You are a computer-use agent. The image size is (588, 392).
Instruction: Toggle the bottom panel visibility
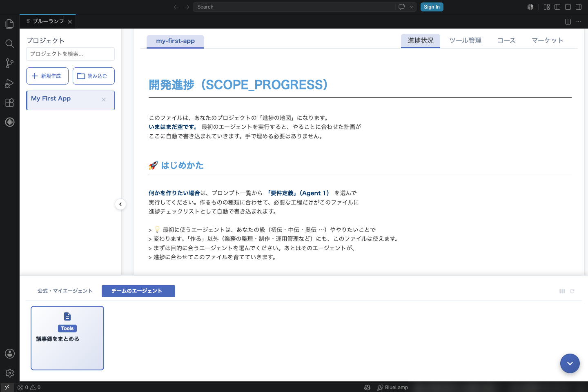coord(568,7)
